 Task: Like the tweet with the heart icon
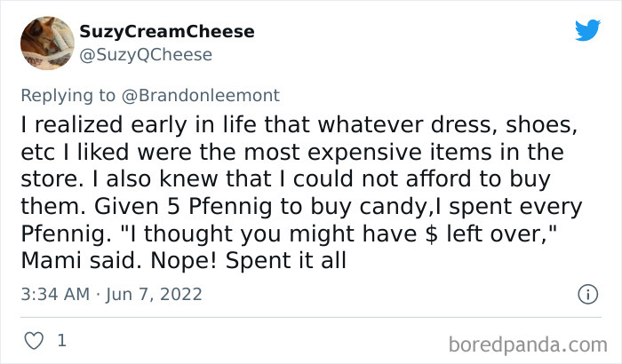coord(34,340)
